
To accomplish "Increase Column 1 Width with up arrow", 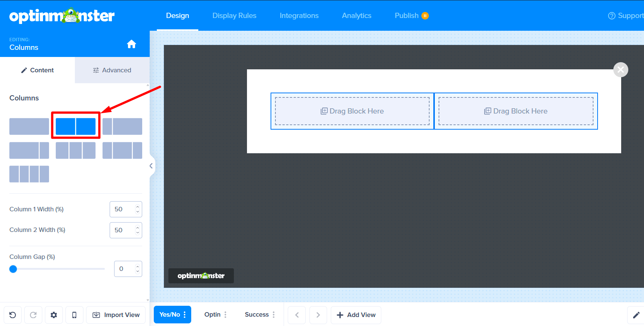I will click(138, 206).
